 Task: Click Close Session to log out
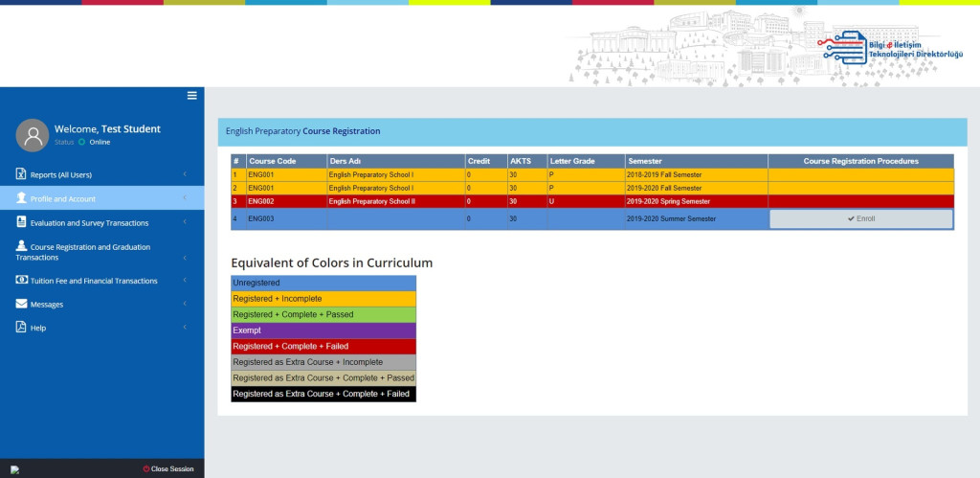pyautogui.click(x=168, y=468)
